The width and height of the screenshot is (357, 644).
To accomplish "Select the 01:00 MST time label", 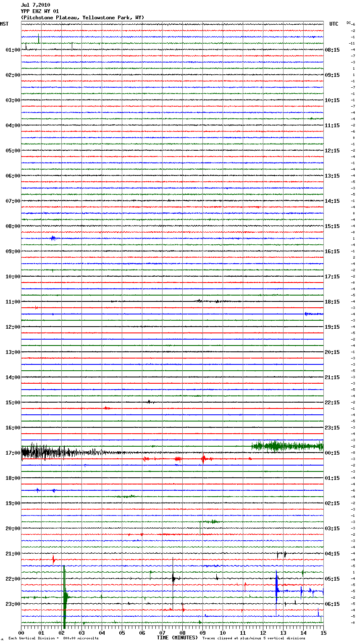I will [13, 50].
